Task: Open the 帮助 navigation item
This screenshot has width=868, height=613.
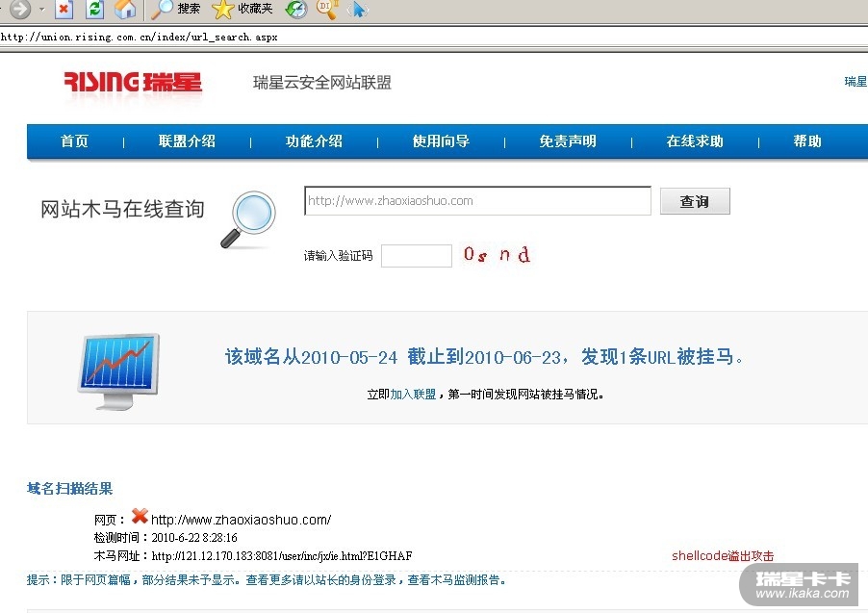Action: coord(807,141)
